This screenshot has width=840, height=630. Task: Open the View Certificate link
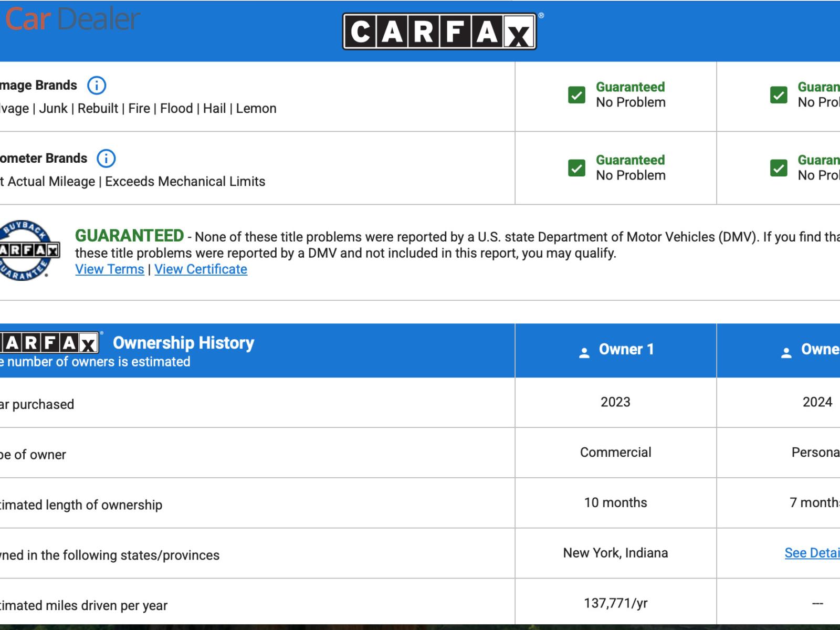click(x=201, y=269)
